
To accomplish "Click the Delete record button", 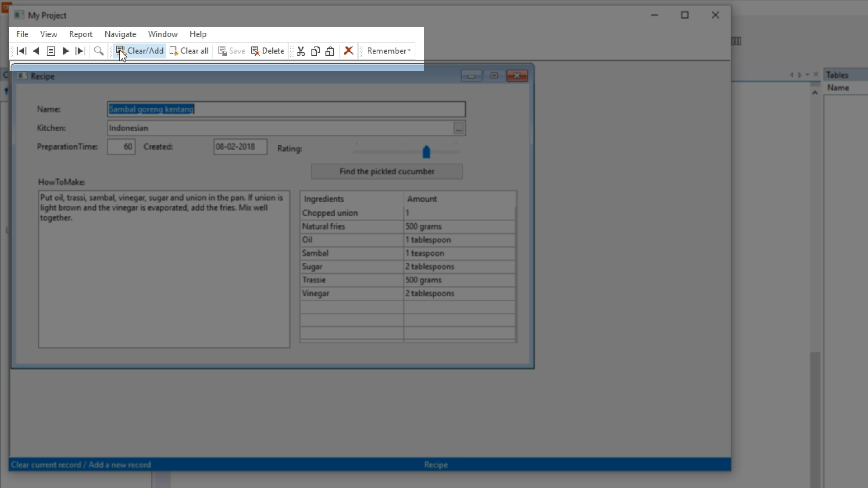I will (268, 51).
